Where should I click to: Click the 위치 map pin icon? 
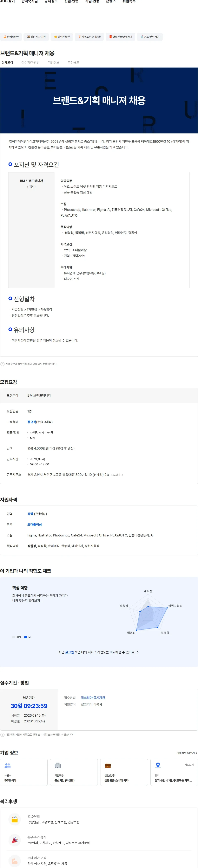point(158,766)
